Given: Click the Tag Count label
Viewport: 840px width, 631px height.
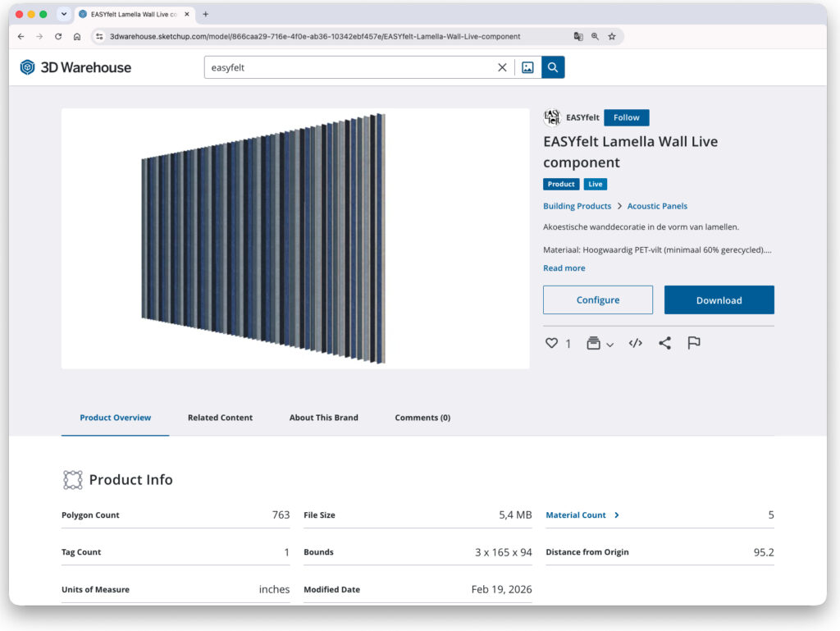Looking at the screenshot, I should [81, 552].
